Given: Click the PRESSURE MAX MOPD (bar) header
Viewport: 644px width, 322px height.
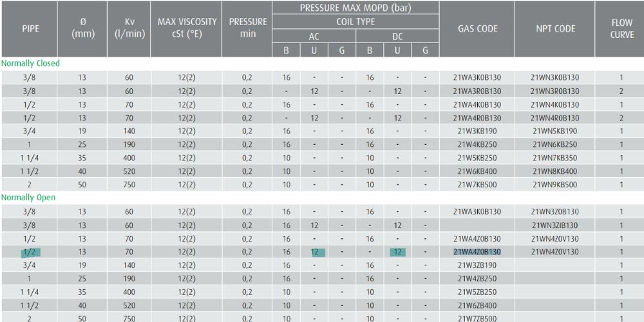Looking at the screenshot, I should click(355, 8).
